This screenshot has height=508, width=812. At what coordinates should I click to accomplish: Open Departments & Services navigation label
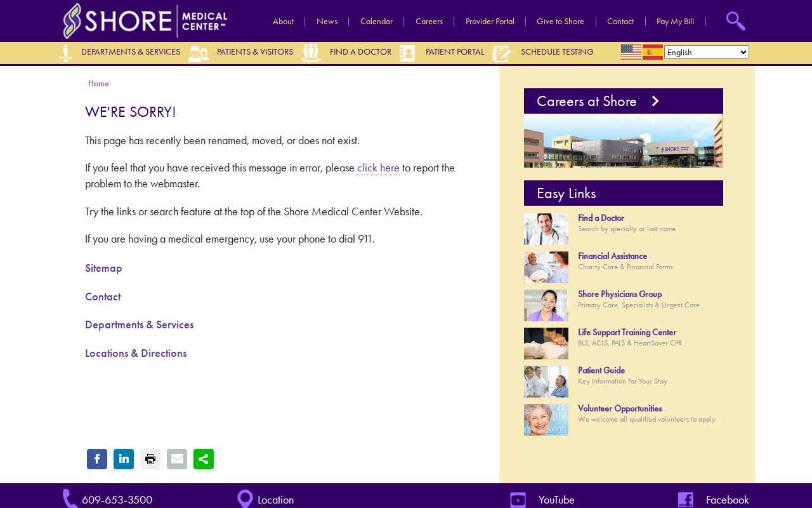131,52
